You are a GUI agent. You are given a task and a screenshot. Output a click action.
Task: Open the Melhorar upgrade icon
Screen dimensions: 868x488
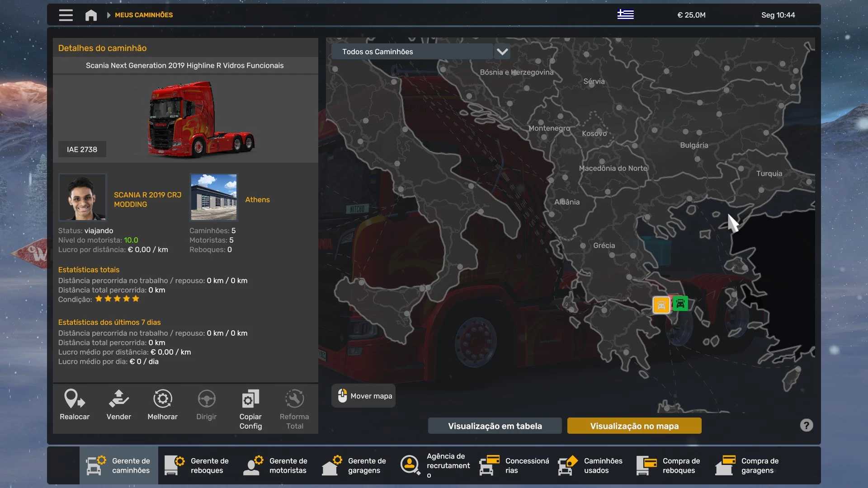click(x=162, y=399)
